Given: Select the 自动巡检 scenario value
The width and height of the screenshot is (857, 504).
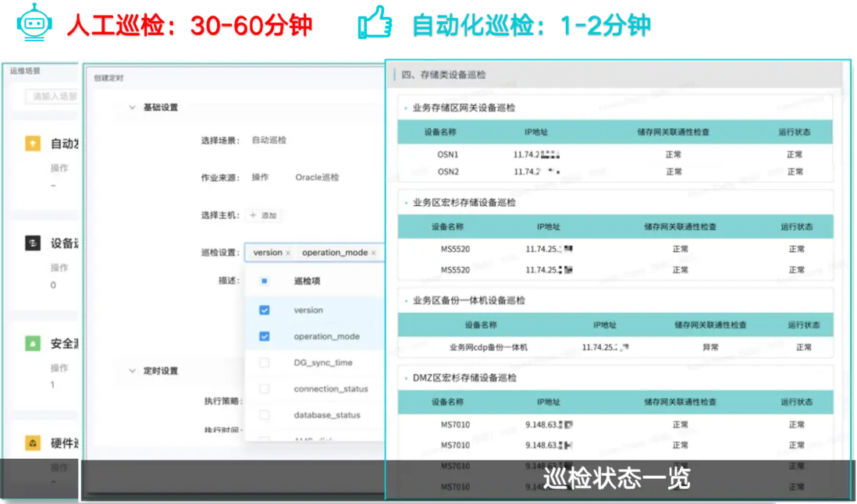Looking at the screenshot, I should pos(269,140).
